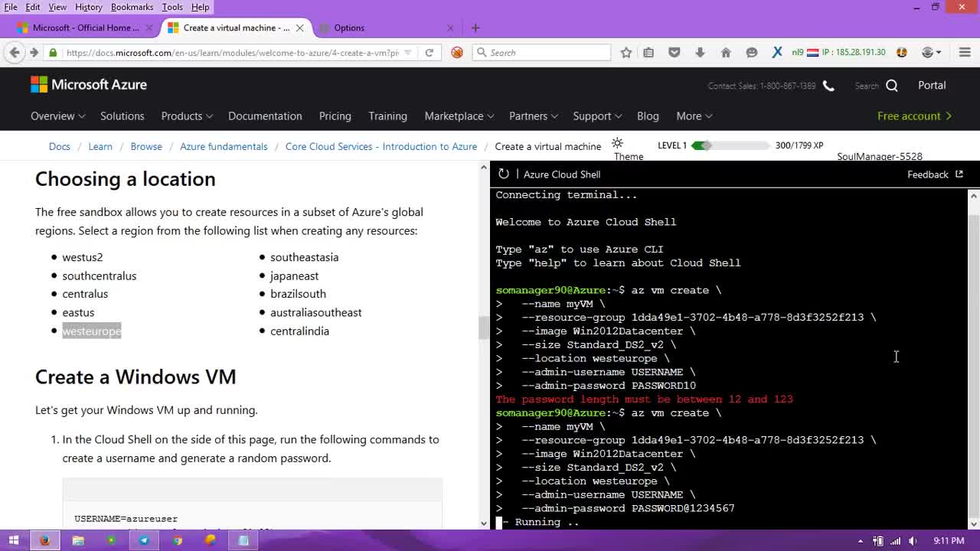Click the XP level progress bar
This screenshot has width=980, height=551.
point(730,145)
